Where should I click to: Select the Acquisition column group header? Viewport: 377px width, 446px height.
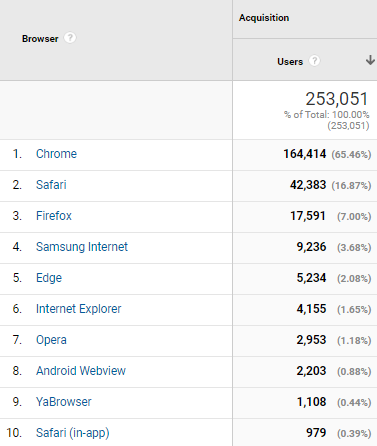[264, 18]
